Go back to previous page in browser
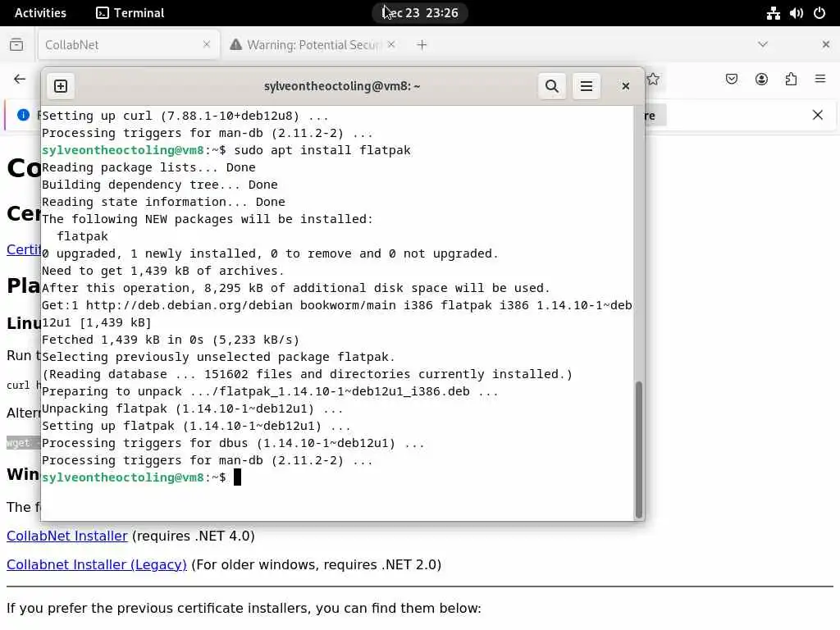This screenshot has width=840, height=630. coord(20,80)
